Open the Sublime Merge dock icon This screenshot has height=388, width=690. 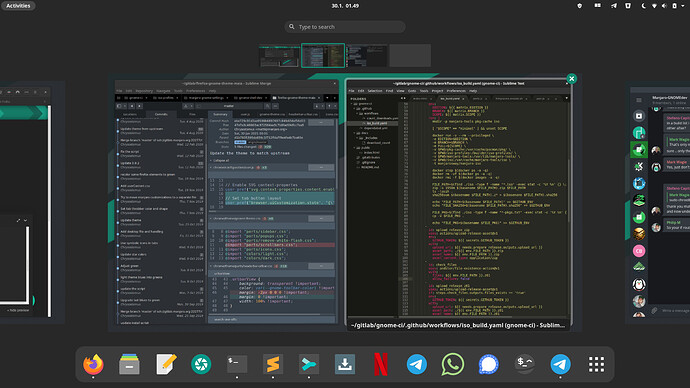(309, 364)
